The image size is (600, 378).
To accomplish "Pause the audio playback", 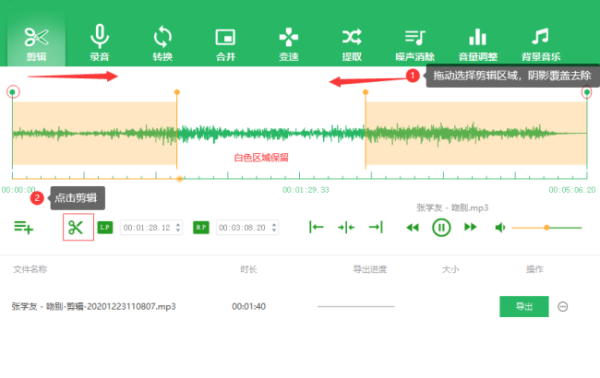I will click(x=441, y=228).
